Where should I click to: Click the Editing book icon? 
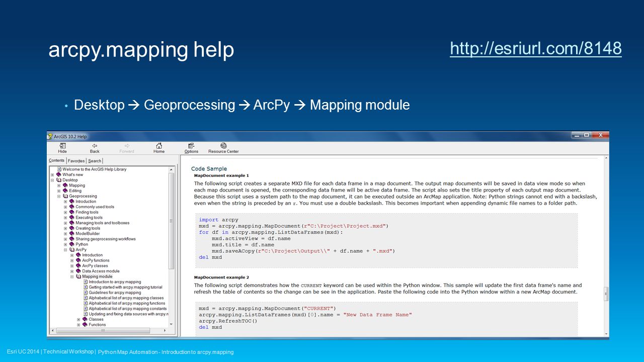coord(65,191)
